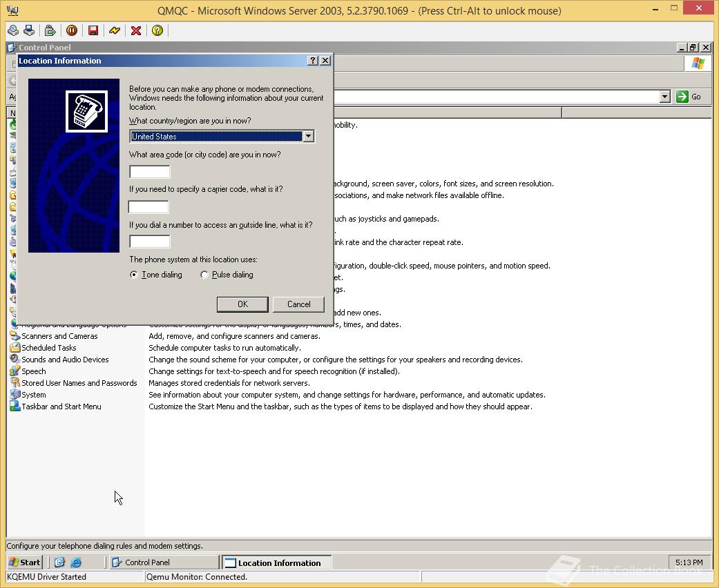Click the taskbar clock showing 5:13 PM
The height and width of the screenshot is (588, 719).
689,562
